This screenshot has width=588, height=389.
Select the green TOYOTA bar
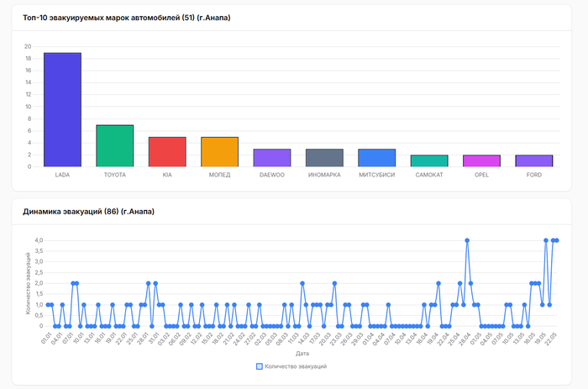[114, 145]
